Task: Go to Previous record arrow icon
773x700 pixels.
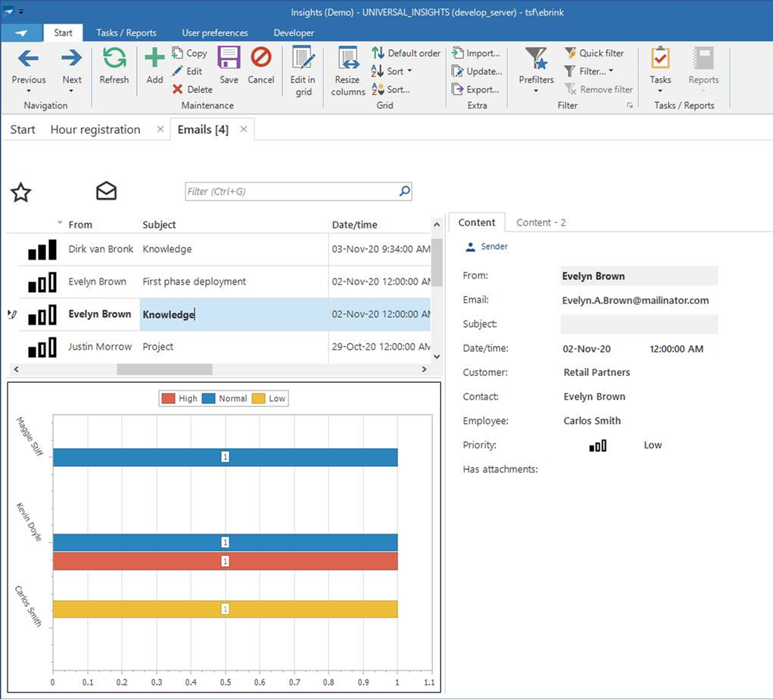Action: (x=28, y=58)
